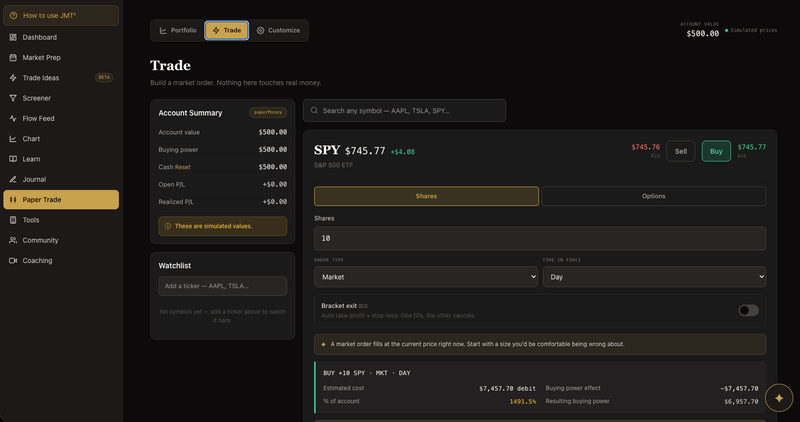Select the Options tab
This screenshot has height=422, width=800.
(x=654, y=196)
